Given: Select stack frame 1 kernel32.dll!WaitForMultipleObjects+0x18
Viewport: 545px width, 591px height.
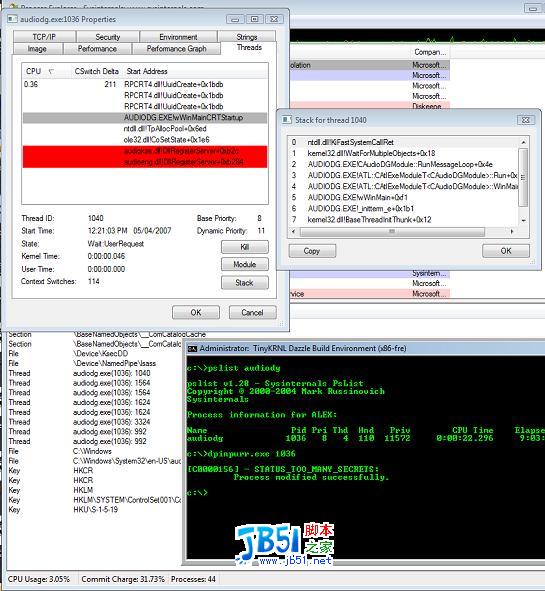Looking at the screenshot, I should coord(403,153).
